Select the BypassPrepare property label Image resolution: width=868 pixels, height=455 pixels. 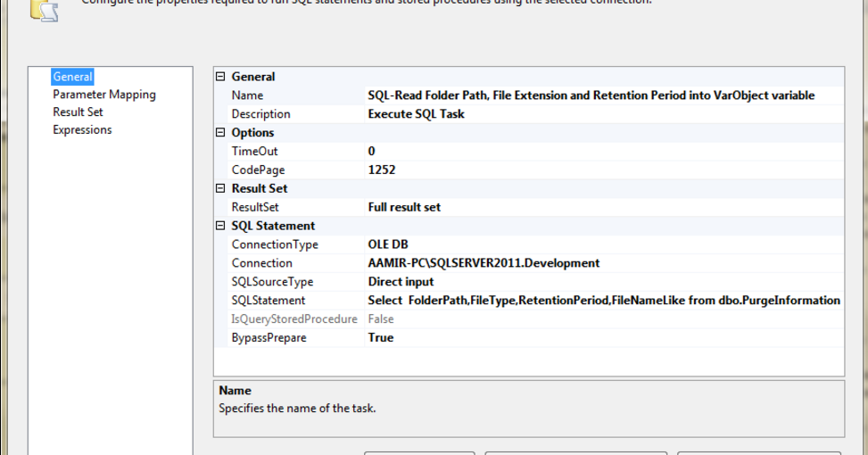pos(269,337)
